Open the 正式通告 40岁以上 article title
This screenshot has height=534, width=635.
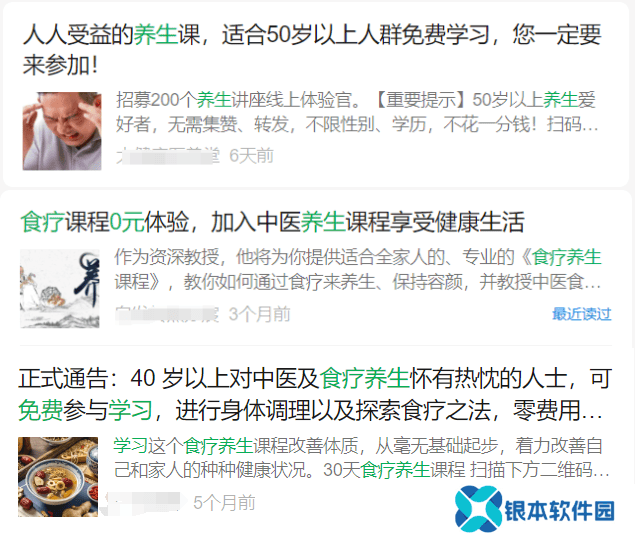pos(315,394)
